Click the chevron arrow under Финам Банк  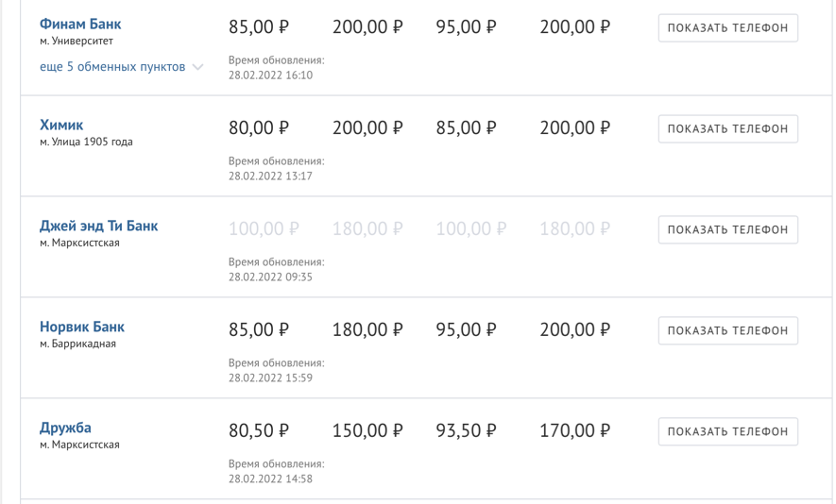[197, 67]
